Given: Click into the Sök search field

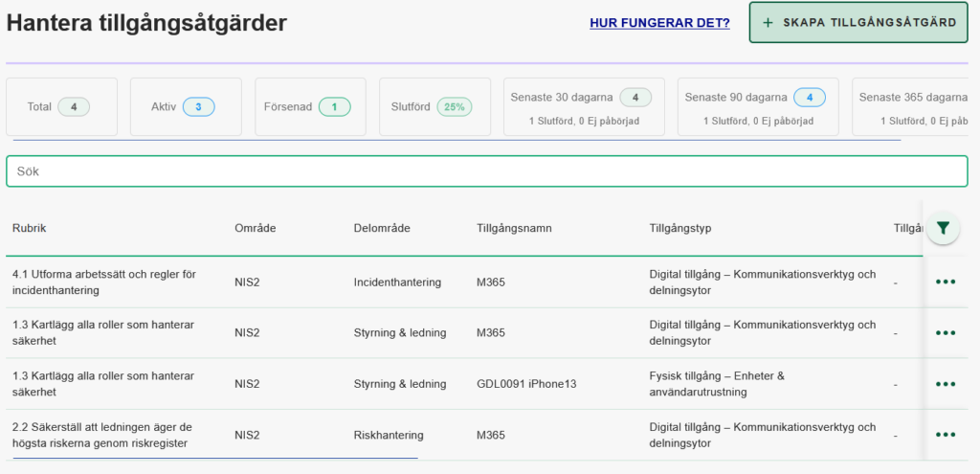Looking at the screenshot, I should click(x=486, y=171).
